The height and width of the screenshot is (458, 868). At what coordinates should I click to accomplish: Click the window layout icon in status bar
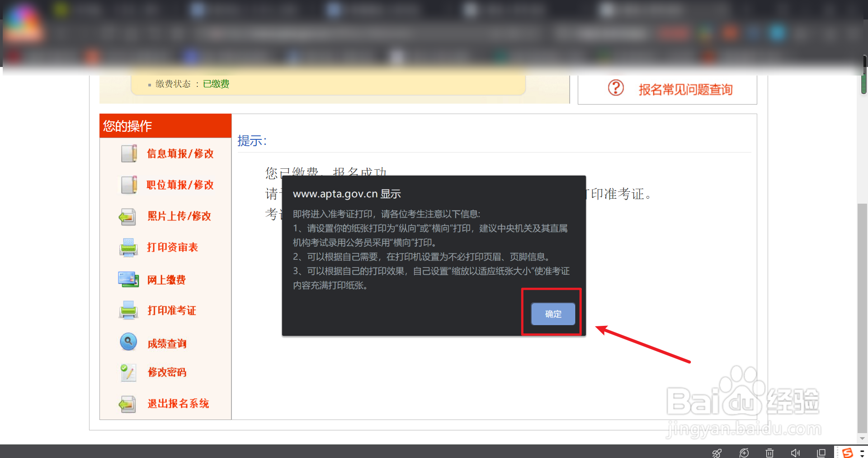(x=821, y=453)
